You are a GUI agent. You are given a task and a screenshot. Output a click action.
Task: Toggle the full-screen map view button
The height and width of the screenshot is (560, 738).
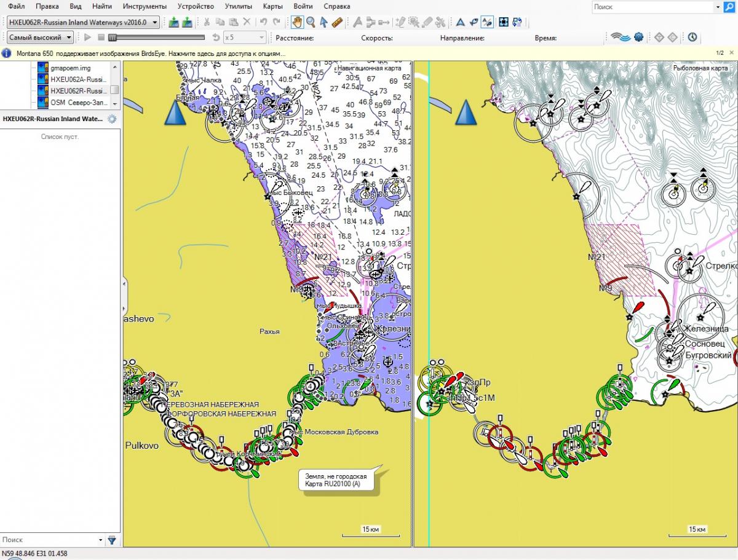(504, 22)
